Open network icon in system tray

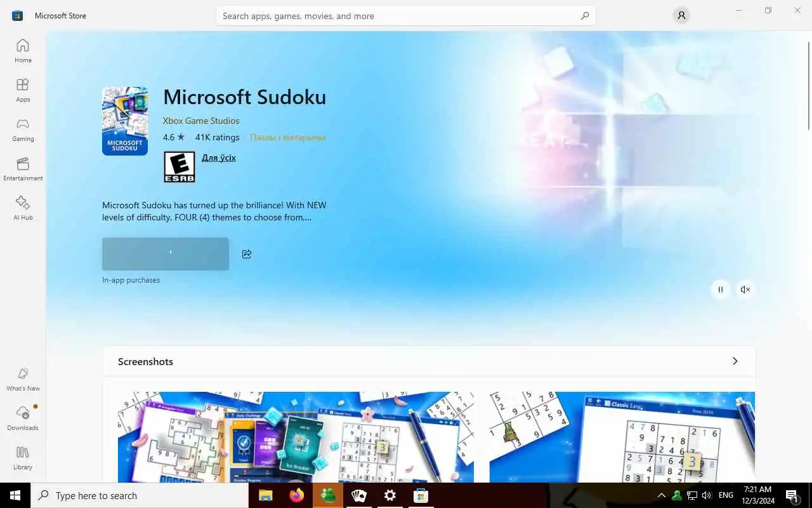(x=692, y=495)
